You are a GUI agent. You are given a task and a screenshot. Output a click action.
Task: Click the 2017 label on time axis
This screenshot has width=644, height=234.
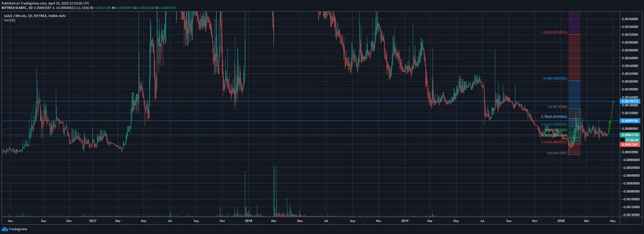coord(93,220)
